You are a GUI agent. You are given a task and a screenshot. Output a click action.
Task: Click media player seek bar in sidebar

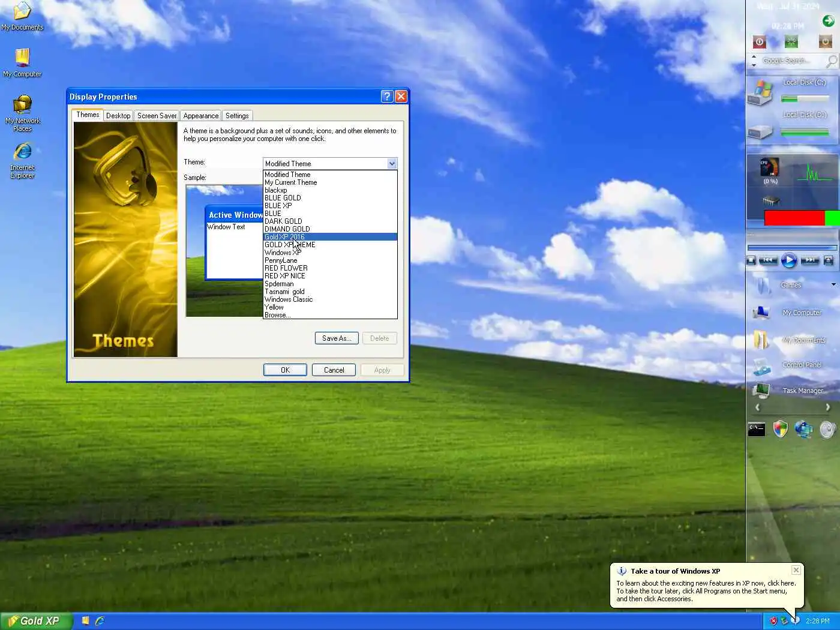[x=792, y=247]
